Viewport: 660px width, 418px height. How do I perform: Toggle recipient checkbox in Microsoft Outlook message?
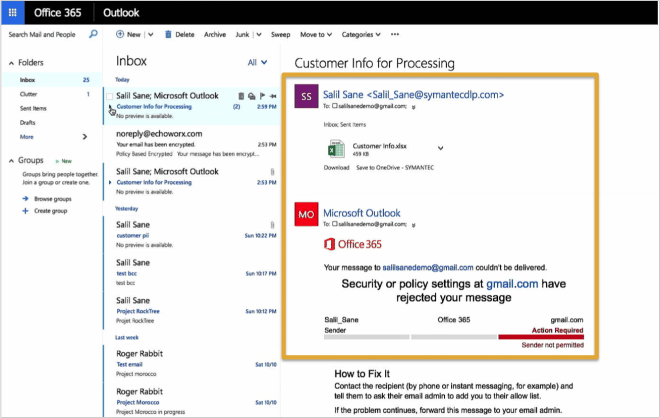click(x=335, y=224)
